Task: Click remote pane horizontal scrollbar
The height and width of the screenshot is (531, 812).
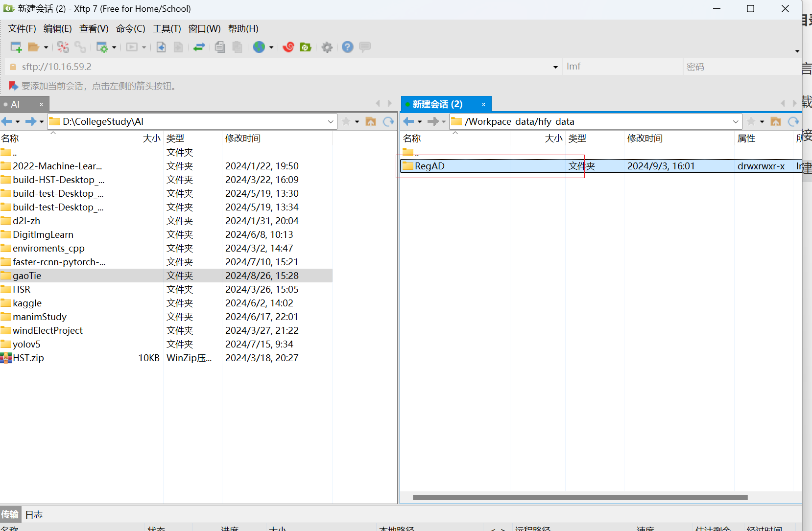Action: point(580,497)
